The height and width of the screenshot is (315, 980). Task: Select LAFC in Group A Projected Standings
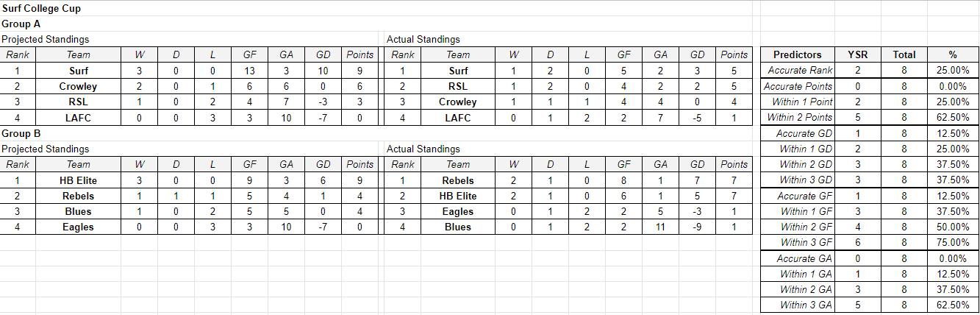78,117
